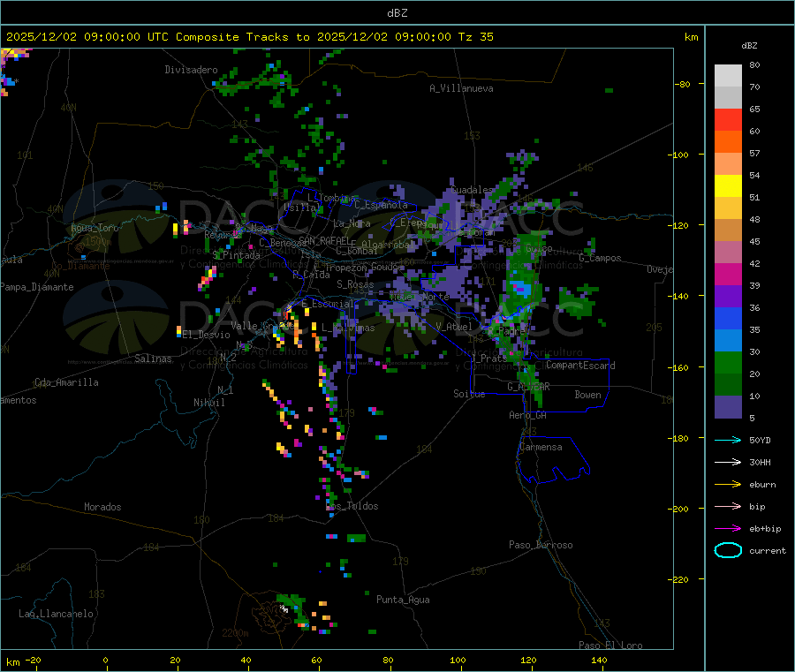Click the '-80' km tick on right axis
The height and width of the screenshot is (672, 795).
[683, 84]
